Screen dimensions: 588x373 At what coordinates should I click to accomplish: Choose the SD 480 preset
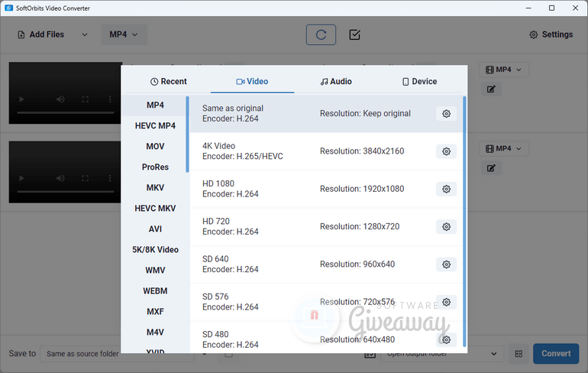(326, 338)
